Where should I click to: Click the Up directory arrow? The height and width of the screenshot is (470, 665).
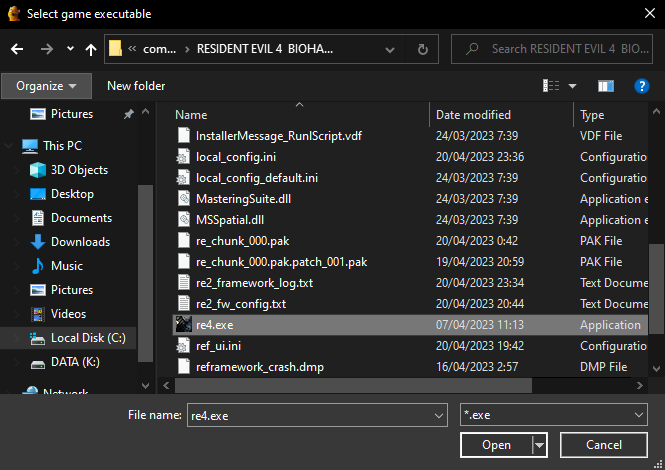tap(91, 48)
